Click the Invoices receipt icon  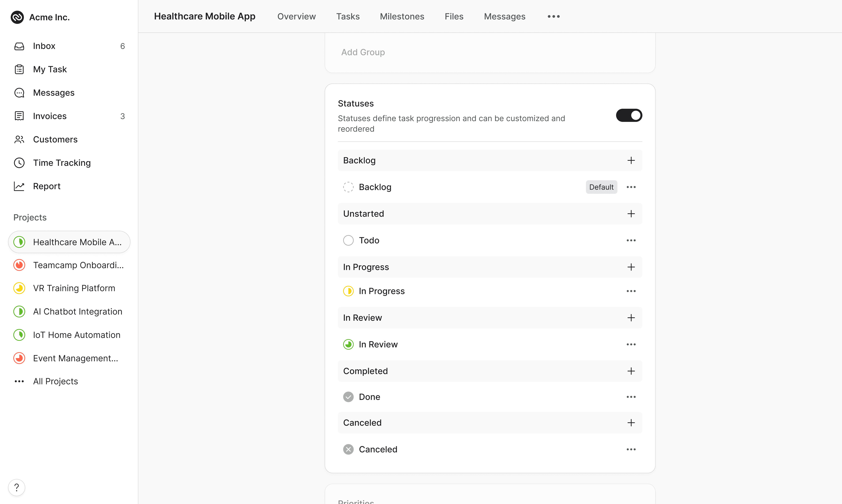click(x=19, y=116)
